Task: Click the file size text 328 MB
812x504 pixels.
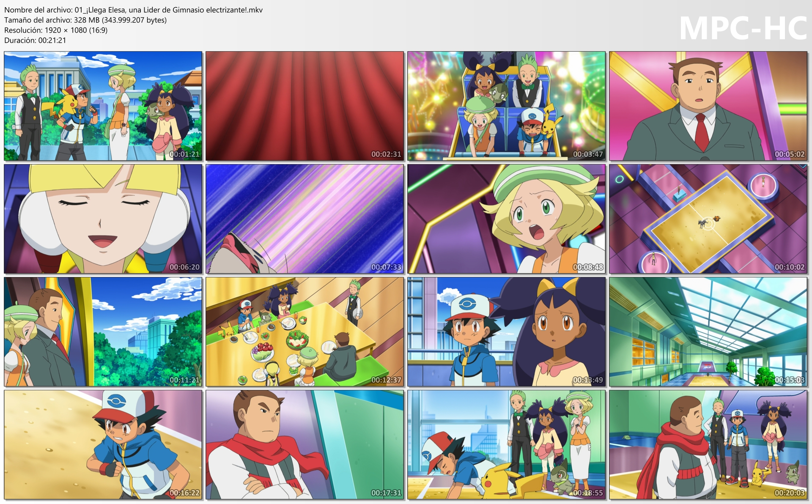Action: [x=87, y=20]
